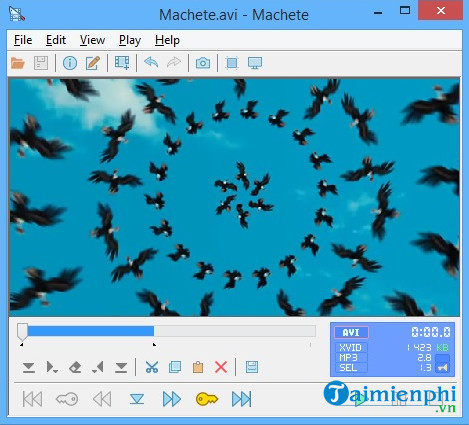The image size is (469, 425).
Task: Undo the last edit in toolbar
Action: point(151,62)
